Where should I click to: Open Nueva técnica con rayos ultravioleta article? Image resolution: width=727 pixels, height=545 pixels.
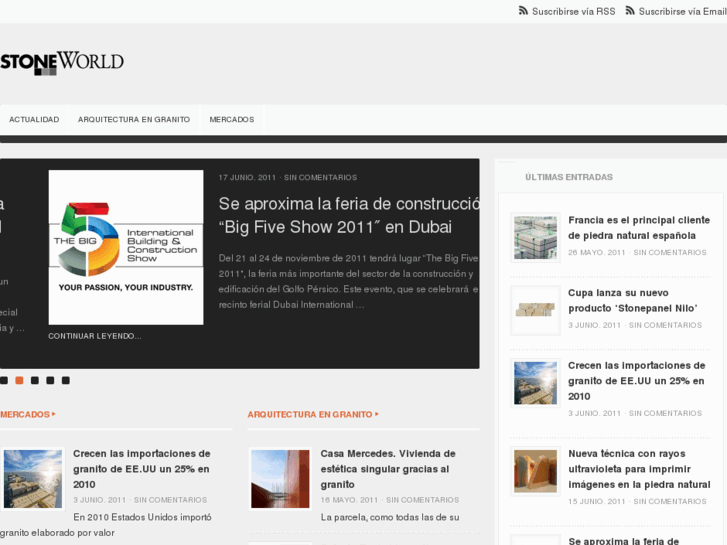(x=639, y=469)
